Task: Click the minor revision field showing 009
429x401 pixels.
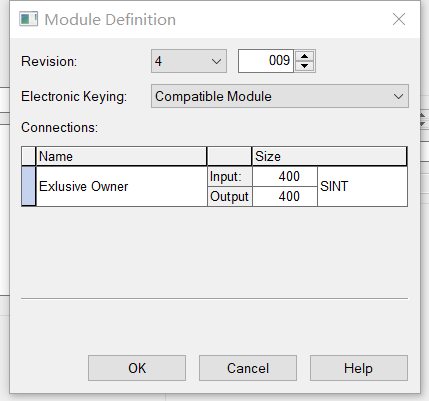Action: pyautogui.click(x=266, y=61)
